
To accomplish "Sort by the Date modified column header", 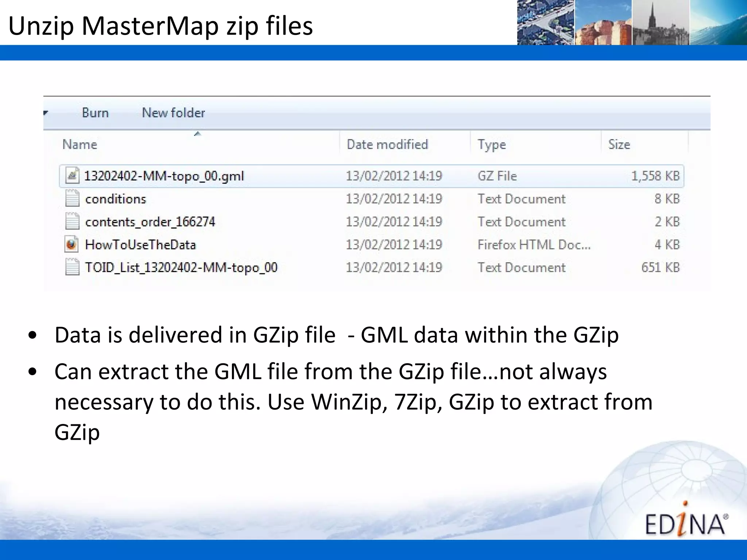I will [387, 144].
